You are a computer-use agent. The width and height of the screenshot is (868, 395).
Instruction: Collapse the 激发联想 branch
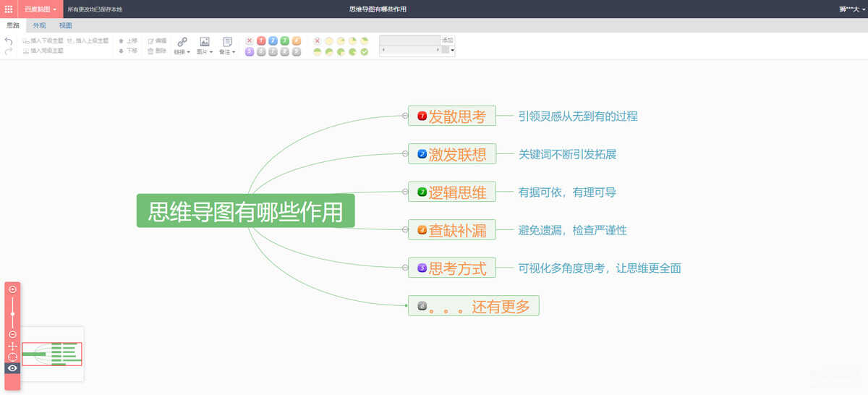point(405,153)
